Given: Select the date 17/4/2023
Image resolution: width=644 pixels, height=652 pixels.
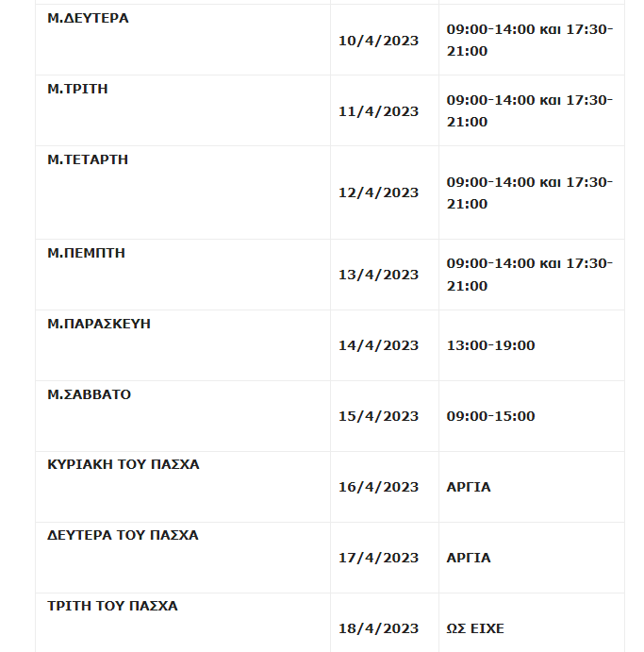Looking at the screenshot, I should click(x=378, y=558).
